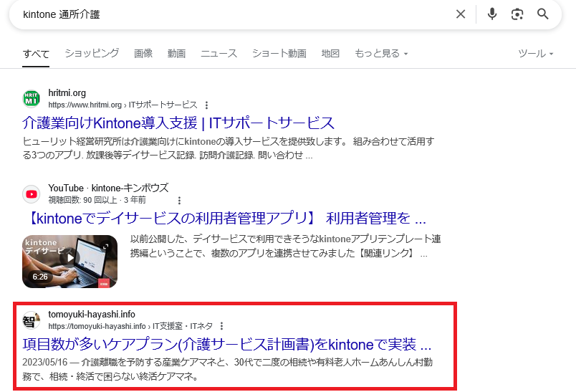Click the YouTube favicon beside kintone-キンボウズ
Image resolution: width=576 pixels, height=392 pixels.
point(32,194)
